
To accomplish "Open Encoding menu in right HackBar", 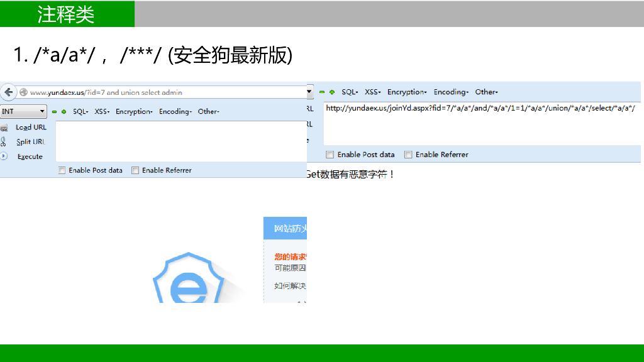I will click(451, 92).
